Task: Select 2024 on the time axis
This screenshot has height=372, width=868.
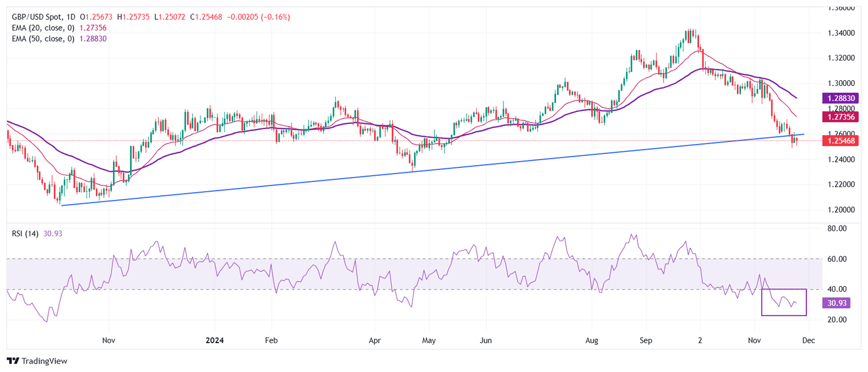Action: point(214,340)
